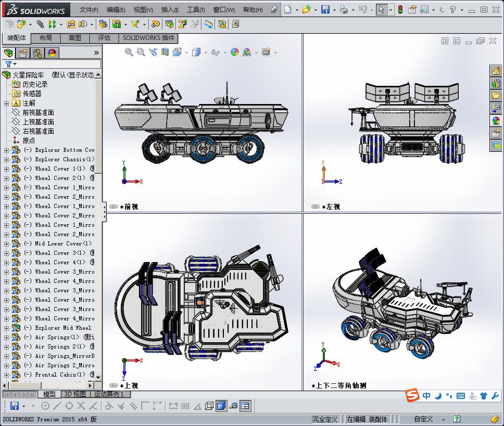Open the File Explorer task pane icon
The height and width of the screenshot is (426, 504).
[496, 96]
